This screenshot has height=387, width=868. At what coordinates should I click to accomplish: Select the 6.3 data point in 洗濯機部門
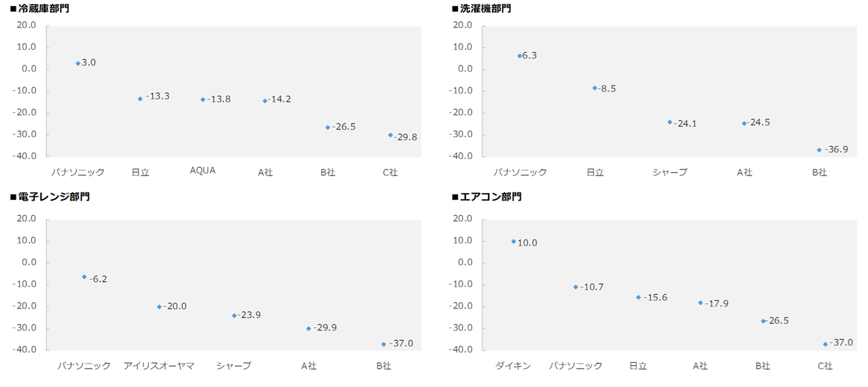(519, 56)
